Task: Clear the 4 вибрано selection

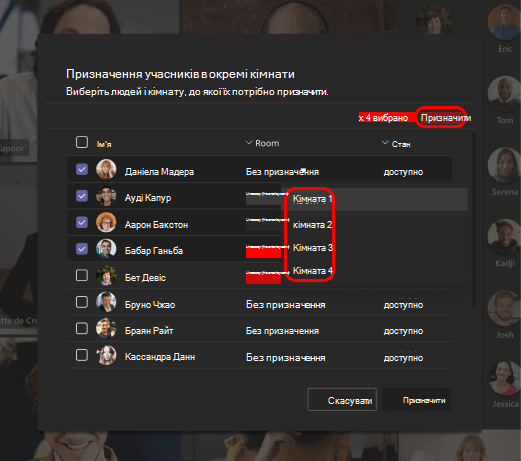Action: coord(361,118)
